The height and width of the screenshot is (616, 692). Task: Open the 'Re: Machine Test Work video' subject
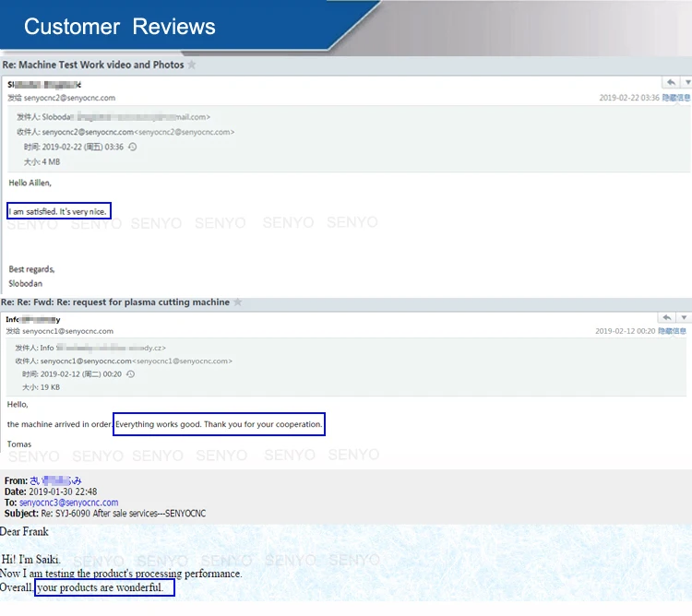tap(93, 65)
